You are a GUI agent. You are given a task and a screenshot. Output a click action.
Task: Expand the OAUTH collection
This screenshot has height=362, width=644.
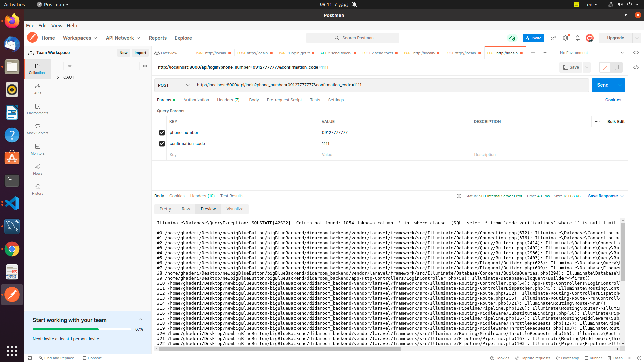58,77
